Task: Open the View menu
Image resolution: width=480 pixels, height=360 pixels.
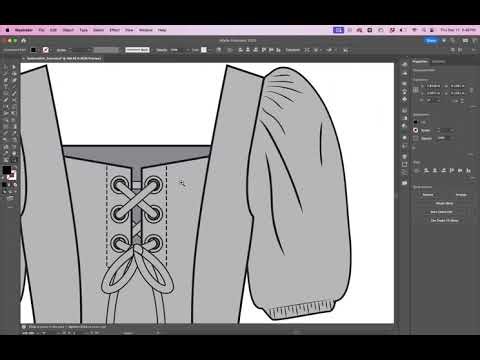Action: point(129,30)
